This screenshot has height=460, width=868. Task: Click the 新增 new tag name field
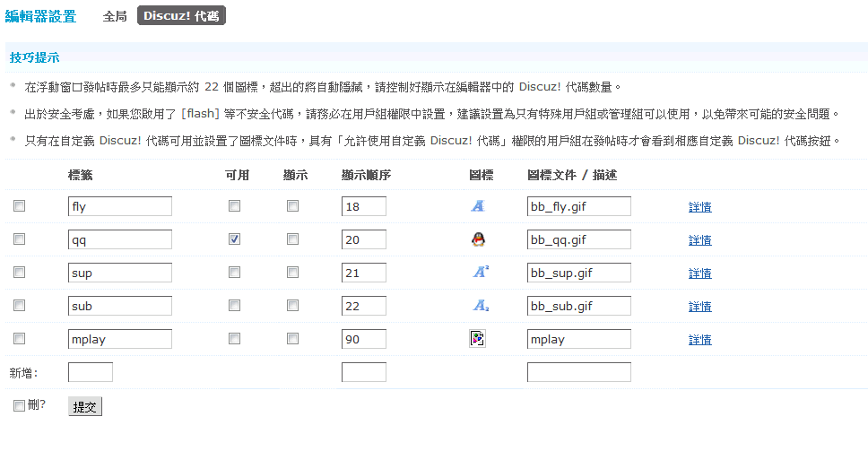pyautogui.click(x=91, y=372)
